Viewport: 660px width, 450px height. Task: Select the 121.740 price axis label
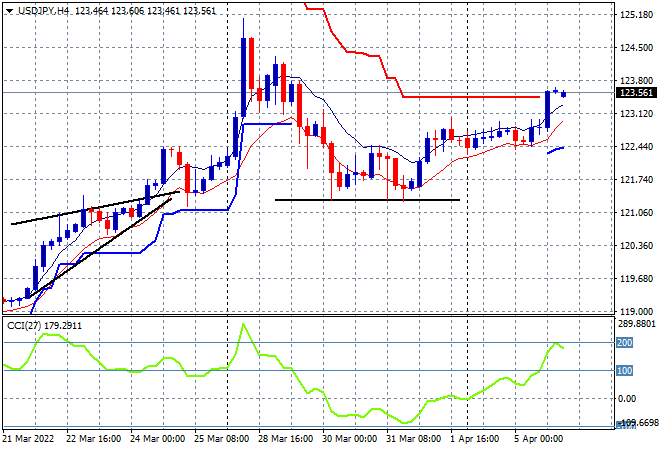click(x=636, y=180)
